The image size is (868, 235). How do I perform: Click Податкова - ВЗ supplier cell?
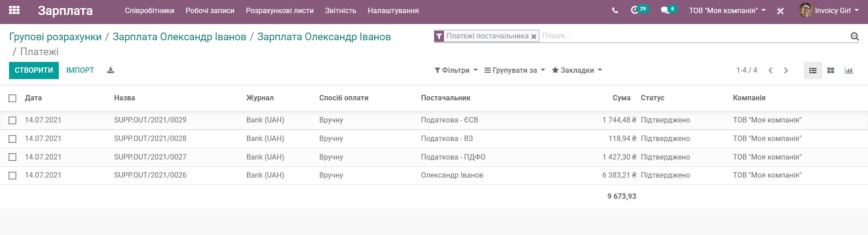(447, 139)
